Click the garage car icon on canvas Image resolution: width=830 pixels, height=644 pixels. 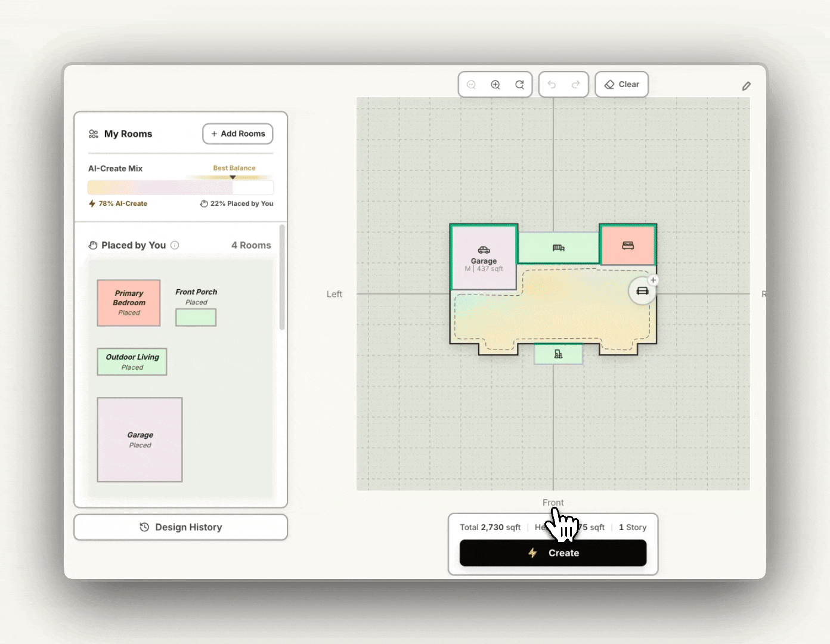[x=484, y=250]
